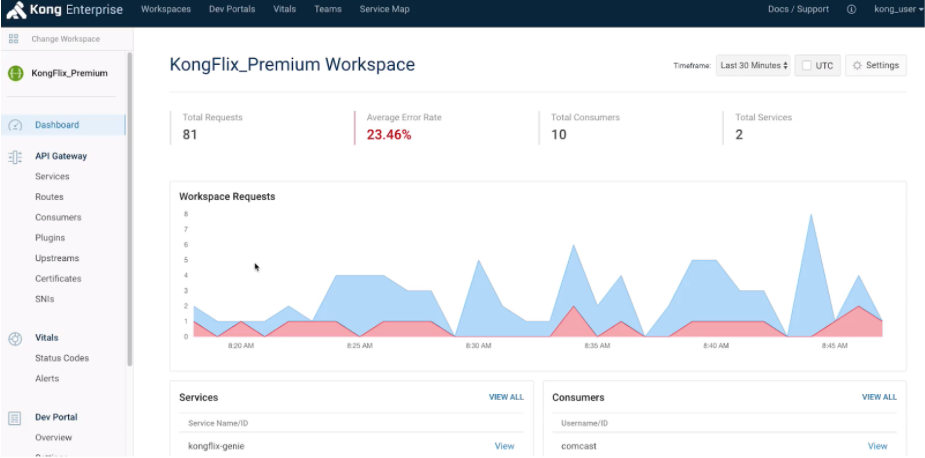Screen dimensions: 925x458
Task: Click the API Gateway section icon
Action: tap(15, 157)
